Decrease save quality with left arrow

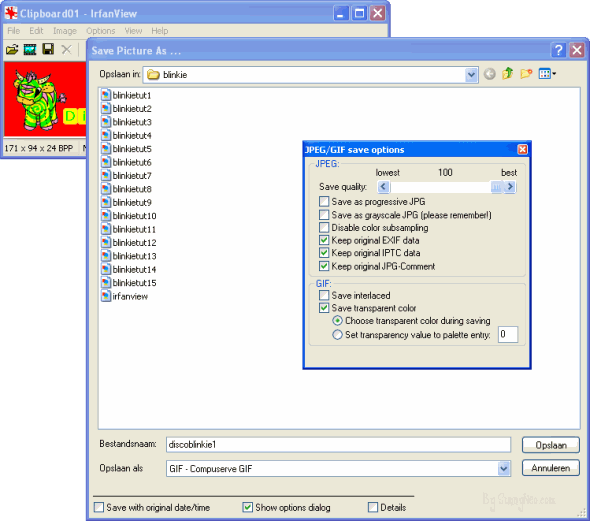[x=383, y=187]
